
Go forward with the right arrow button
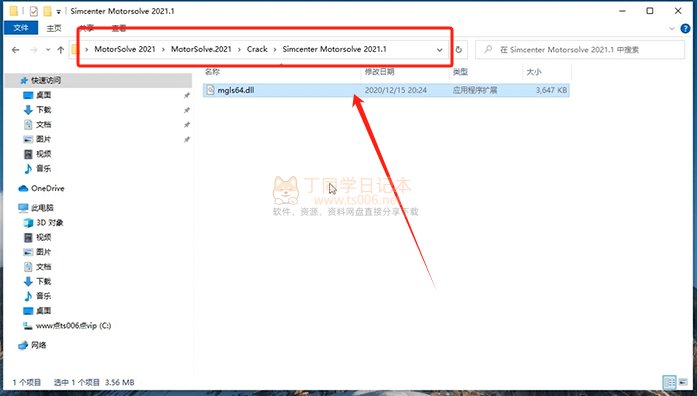pyautogui.click(x=34, y=50)
